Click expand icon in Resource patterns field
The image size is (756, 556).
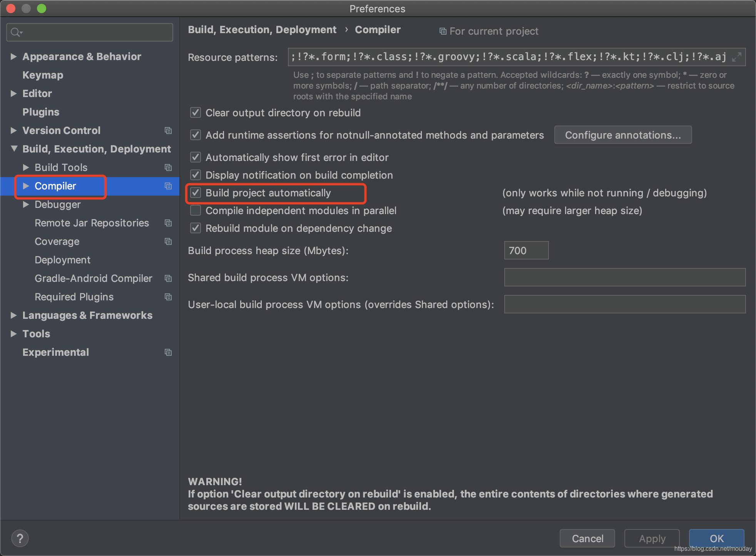tap(736, 57)
